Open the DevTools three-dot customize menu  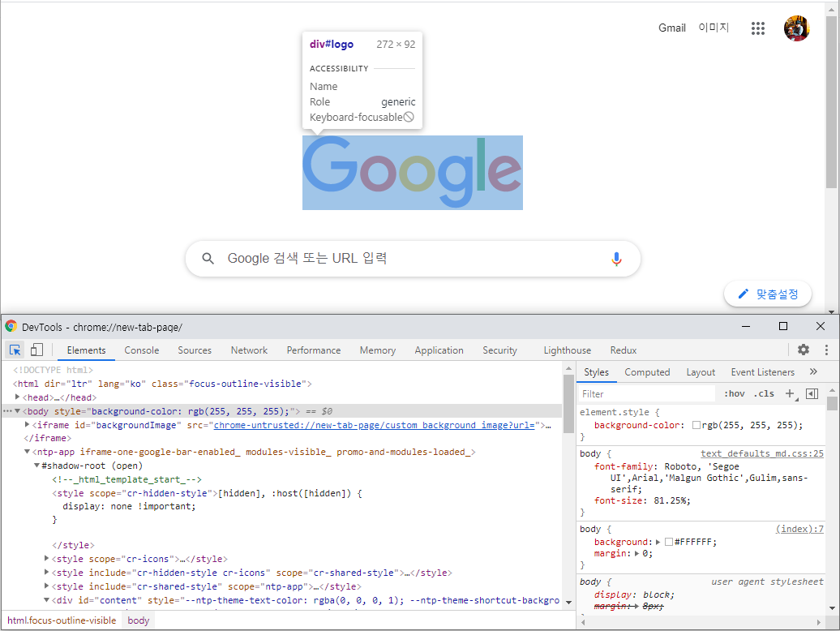(826, 350)
